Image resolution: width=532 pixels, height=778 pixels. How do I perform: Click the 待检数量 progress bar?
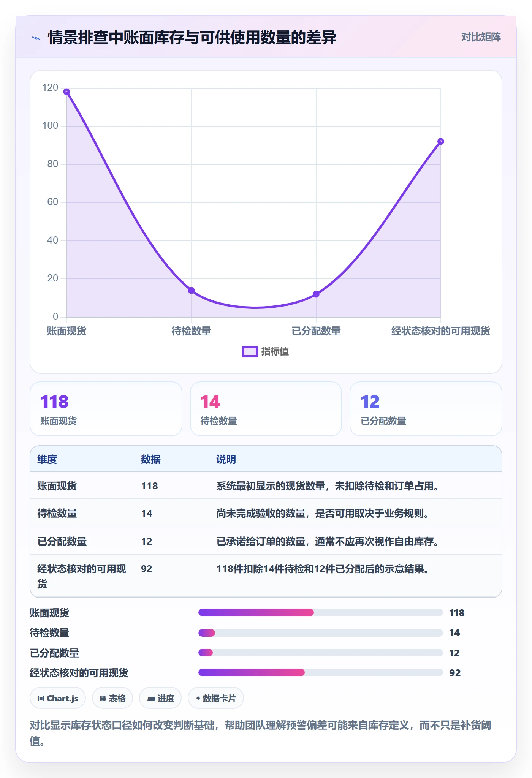[x=320, y=633]
